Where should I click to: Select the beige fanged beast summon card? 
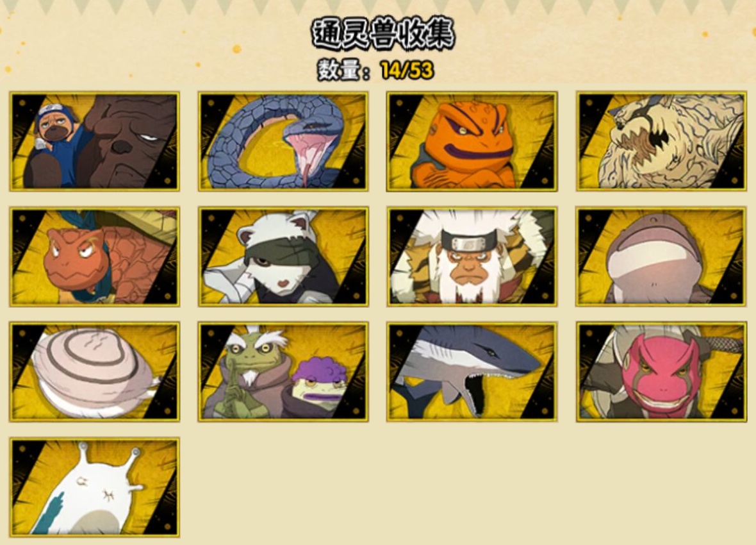coord(661,142)
